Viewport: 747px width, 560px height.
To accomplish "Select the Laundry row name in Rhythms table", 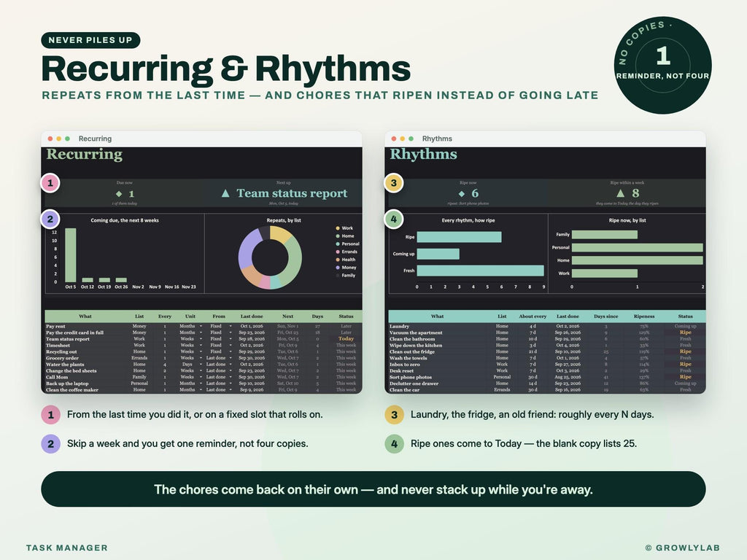I will click(399, 326).
